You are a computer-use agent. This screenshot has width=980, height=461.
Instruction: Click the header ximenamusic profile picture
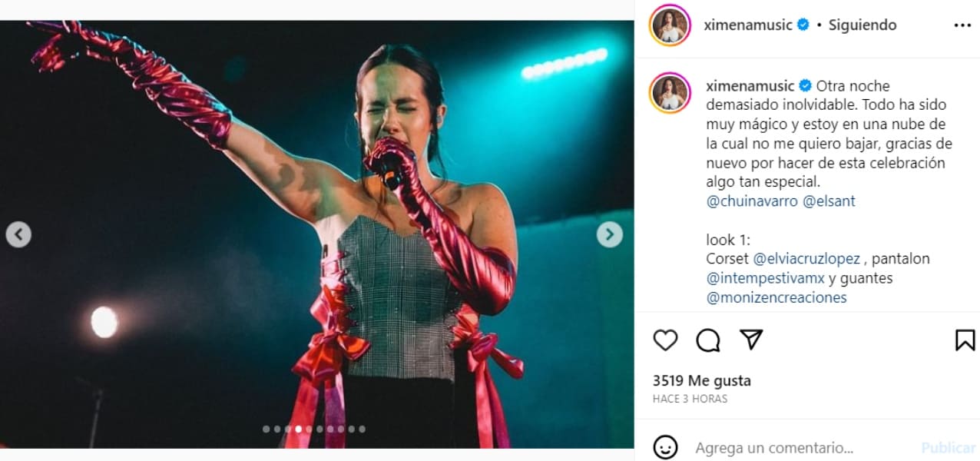(670, 25)
